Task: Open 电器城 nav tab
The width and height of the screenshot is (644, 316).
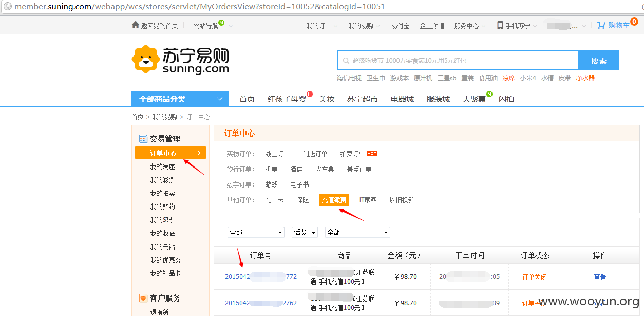Action: 402,99
